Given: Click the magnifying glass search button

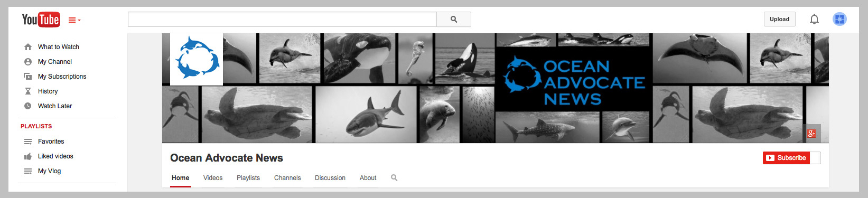Looking at the screenshot, I should coord(454,20).
